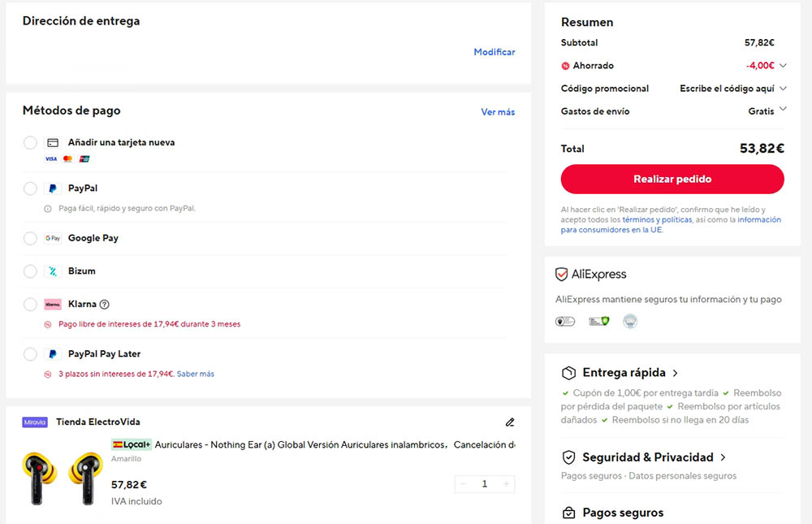Screen dimensions: 812x524
Task: Choose Klarna radio button
Action: tap(30, 304)
